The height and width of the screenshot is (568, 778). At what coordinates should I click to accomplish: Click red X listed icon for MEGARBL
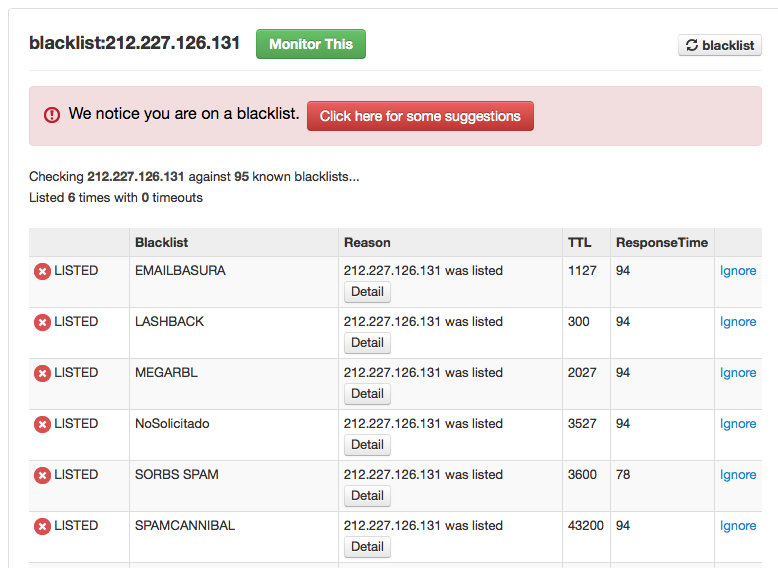pyautogui.click(x=42, y=374)
